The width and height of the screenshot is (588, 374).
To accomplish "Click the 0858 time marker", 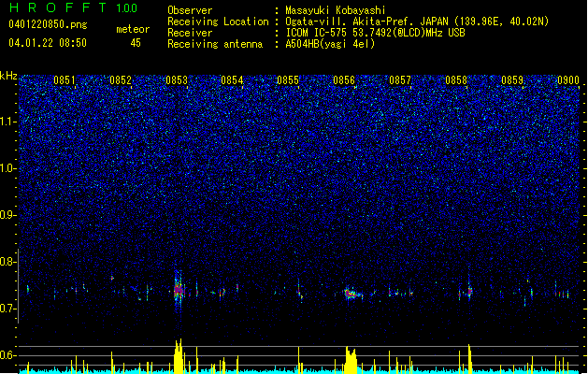I will 456,80.
